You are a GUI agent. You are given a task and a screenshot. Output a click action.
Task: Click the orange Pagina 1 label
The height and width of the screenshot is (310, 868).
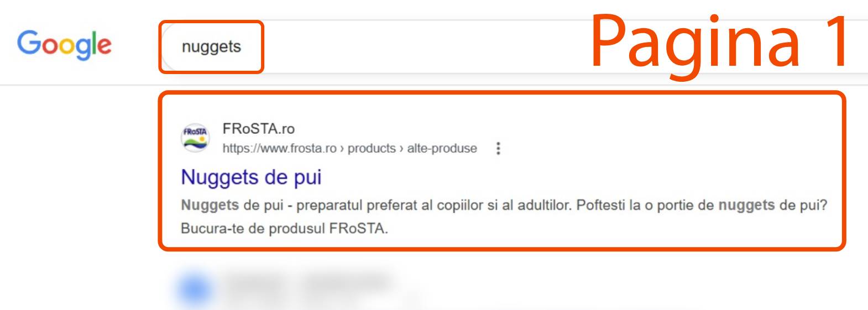click(x=720, y=43)
